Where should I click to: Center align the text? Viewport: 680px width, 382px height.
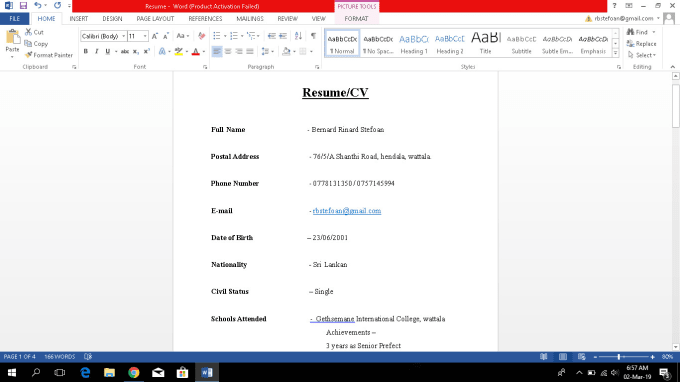click(x=228, y=52)
